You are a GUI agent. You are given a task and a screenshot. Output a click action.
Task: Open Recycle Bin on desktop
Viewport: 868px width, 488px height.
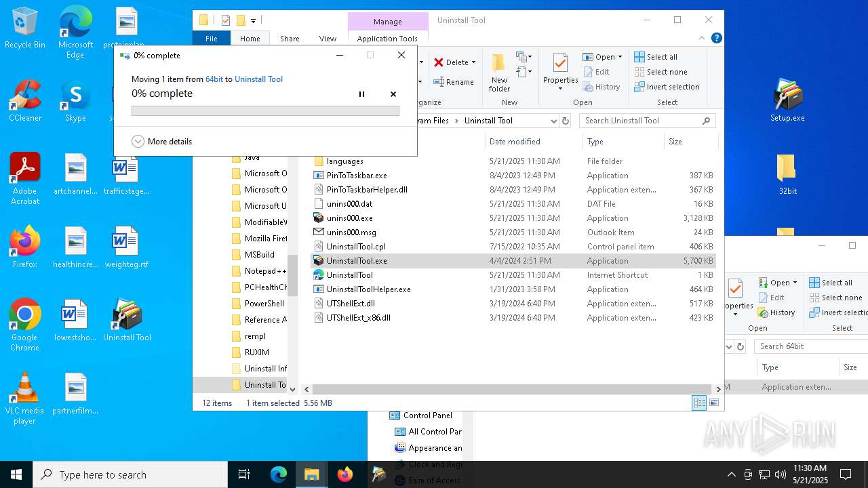click(25, 28)
